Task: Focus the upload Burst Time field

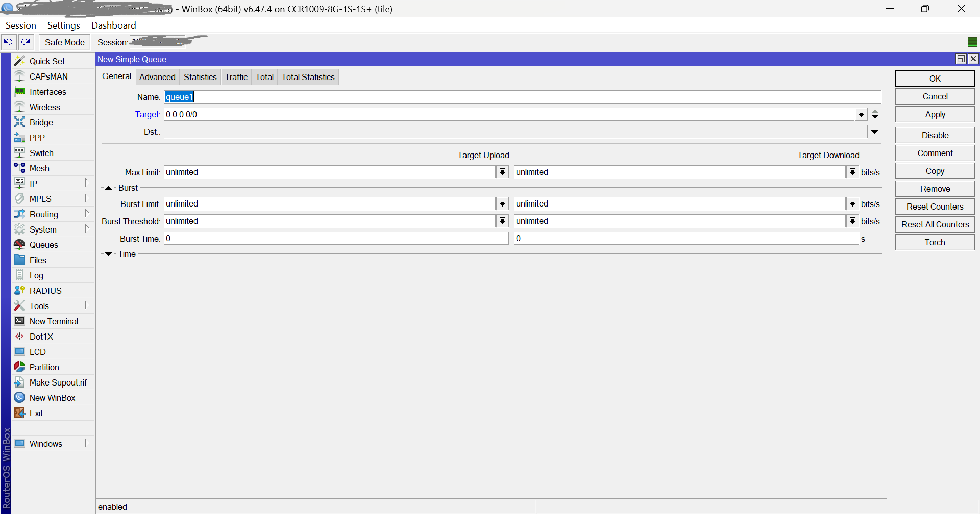Action: point(336,239)
